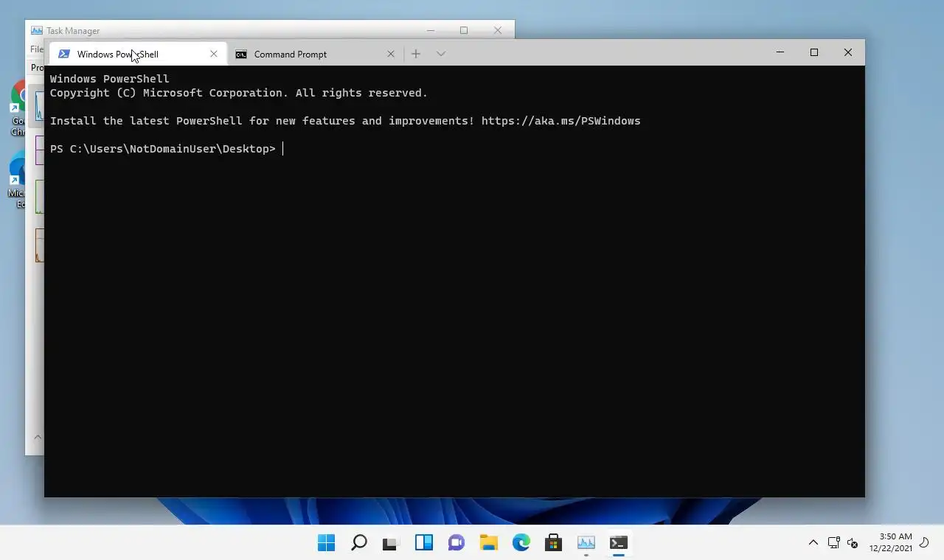Image resolution: width=944 pixels, height=560 pixels.
Task: Maximize the Windows Terminal window
Action: tap(814, 52)
